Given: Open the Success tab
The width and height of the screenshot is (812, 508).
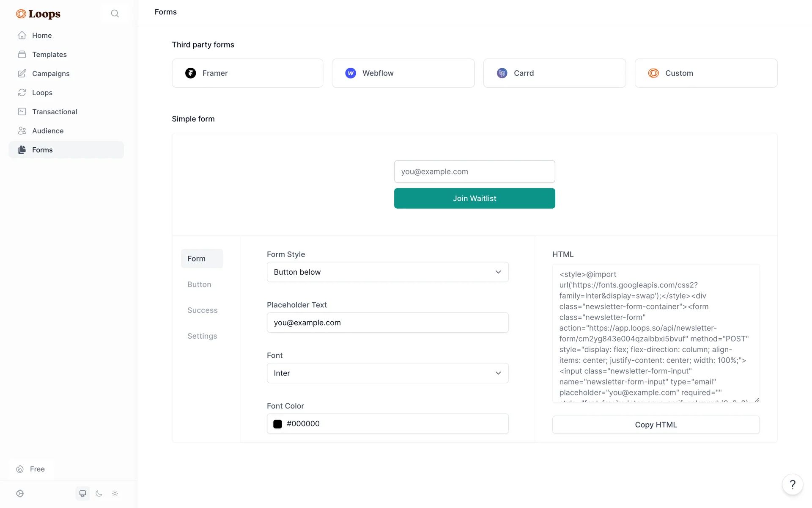Looking at the screenshot, I should [202, 310].
